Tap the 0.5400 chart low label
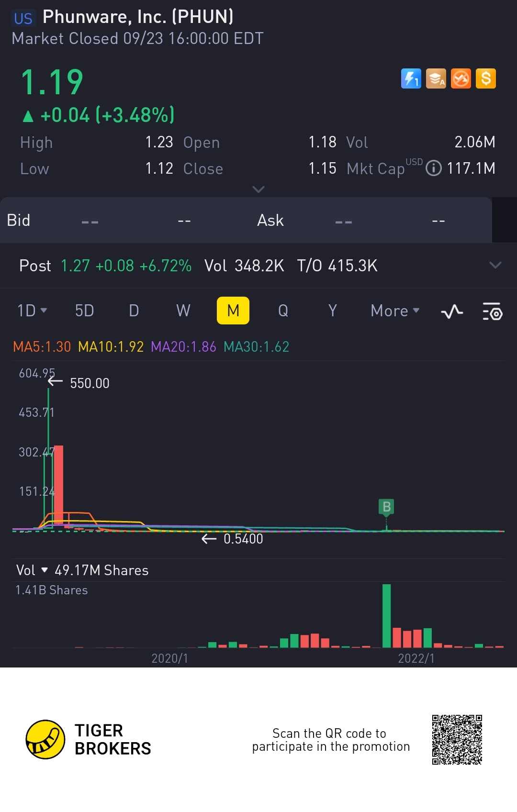The width and height of the screenshot is (517, 812). (243, 539)
